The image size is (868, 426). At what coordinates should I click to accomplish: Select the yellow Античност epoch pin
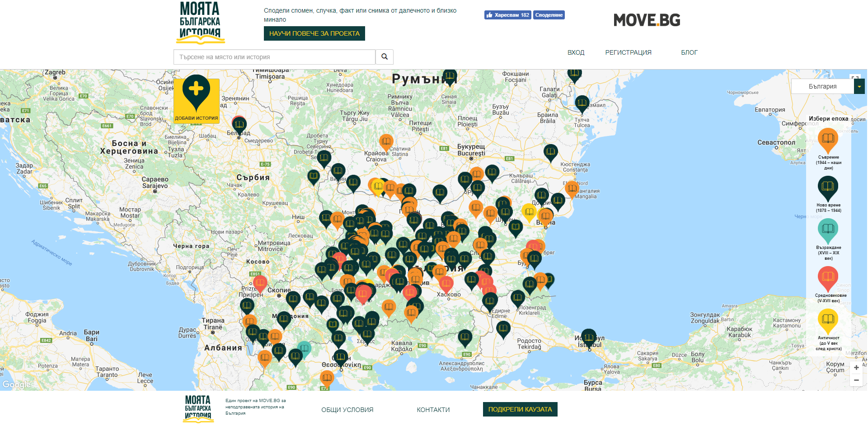[828, 321]
